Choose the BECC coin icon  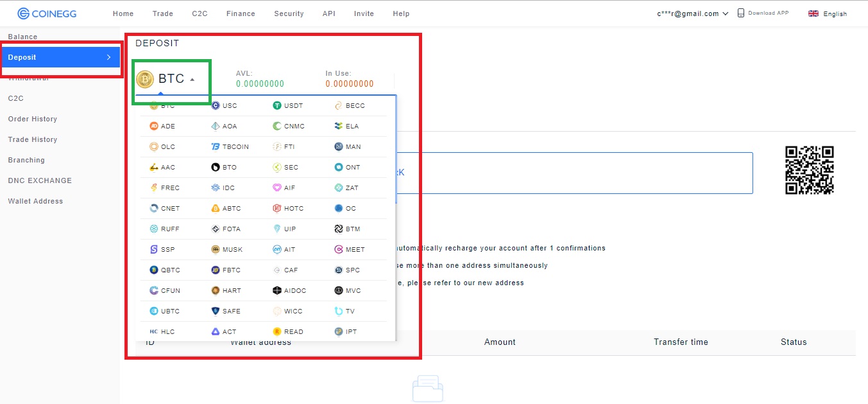(339, 105)
